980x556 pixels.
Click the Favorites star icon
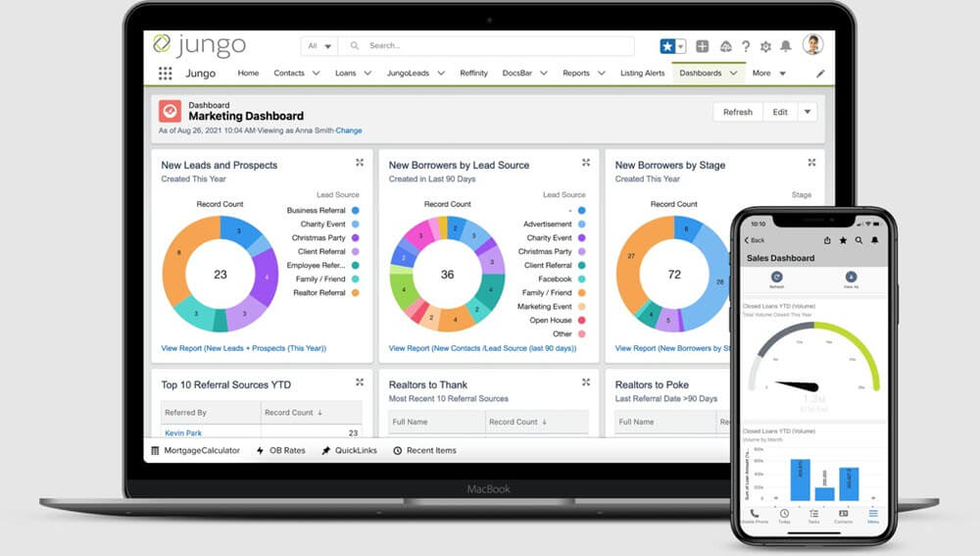667,46
